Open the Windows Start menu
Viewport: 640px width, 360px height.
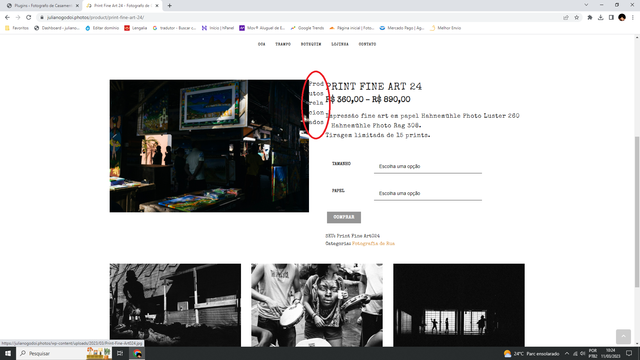(x=8, y=353)
